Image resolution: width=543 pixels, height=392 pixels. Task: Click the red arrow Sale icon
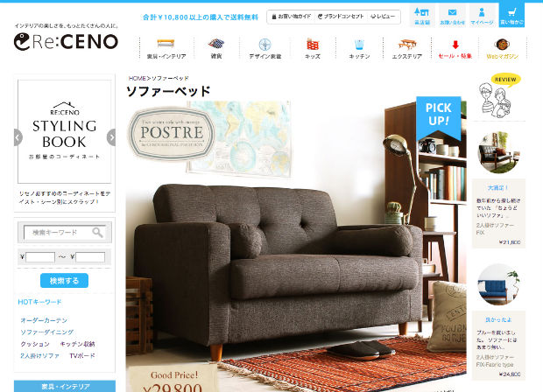pos(455,45)
